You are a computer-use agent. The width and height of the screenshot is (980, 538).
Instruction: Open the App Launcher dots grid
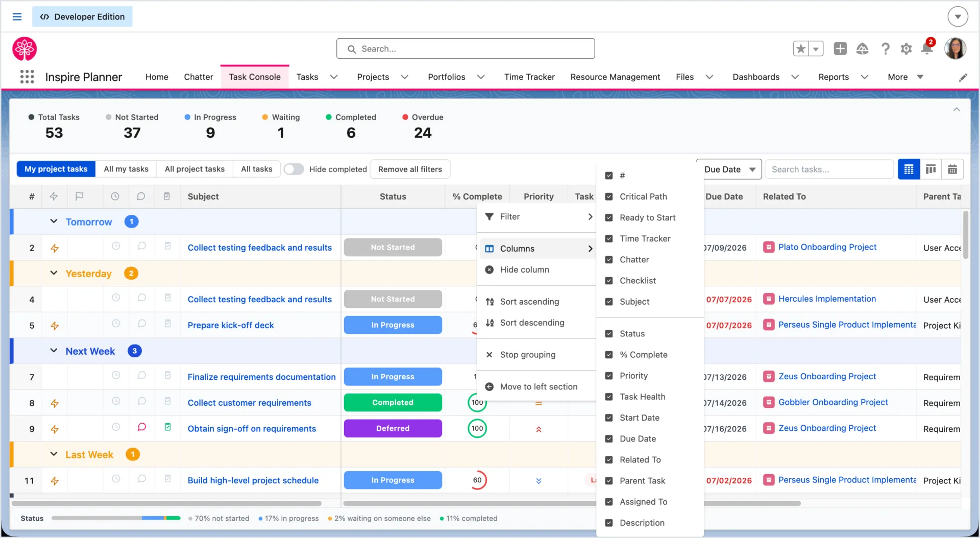(x=27, y=77)
